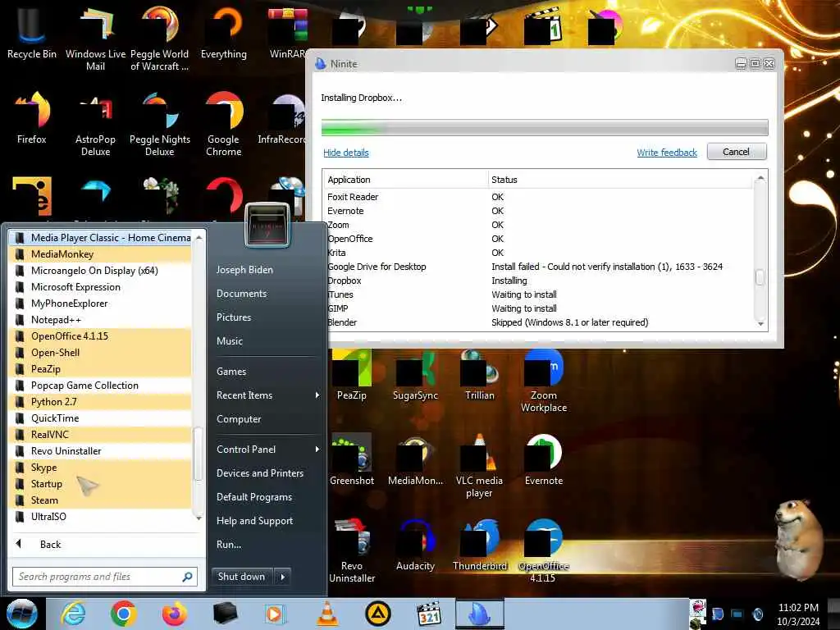The width and height of the screenshot is (840, 630).
Task: Open Games from start menu
Action: click(231, 372)
